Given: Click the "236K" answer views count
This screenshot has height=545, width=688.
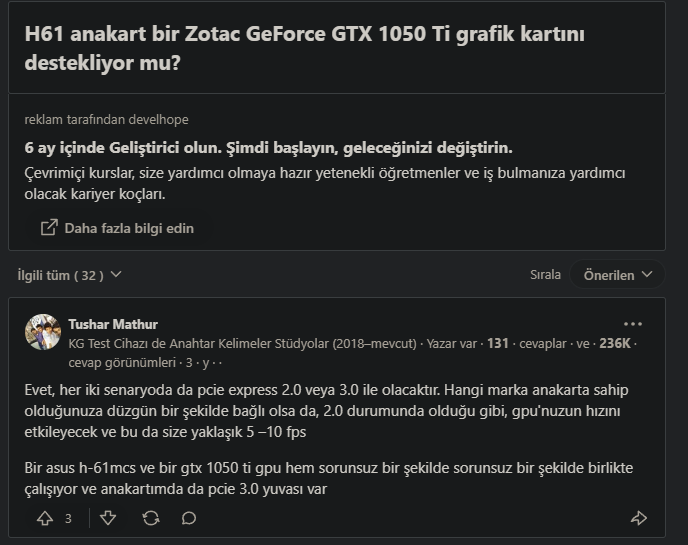Looking at the screenshot, I should (x=614, y=343).
